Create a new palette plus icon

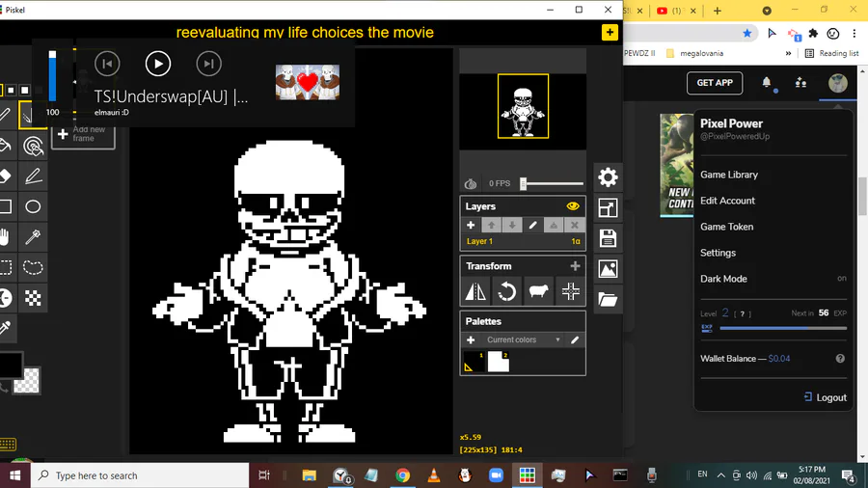pyautogui.click(x=471, y=339)
